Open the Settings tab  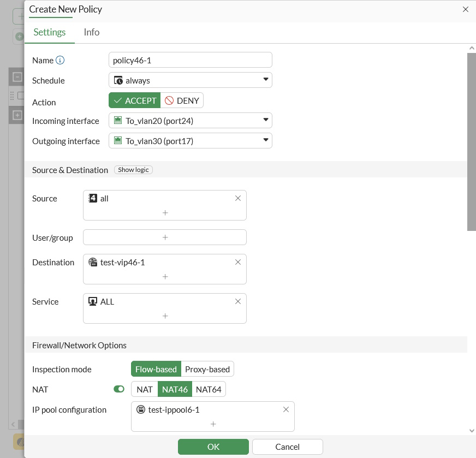click(50, 32)
